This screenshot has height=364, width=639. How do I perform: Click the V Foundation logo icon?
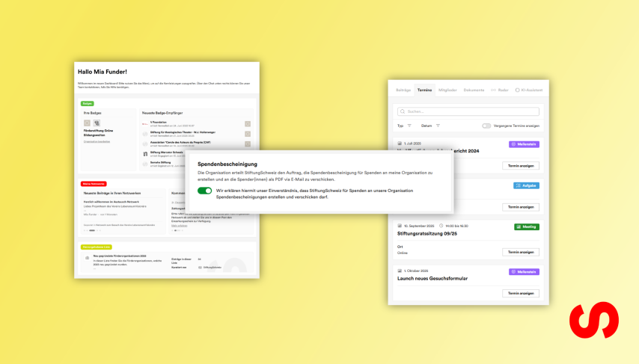pyautogui.click(x=145, y=123)
